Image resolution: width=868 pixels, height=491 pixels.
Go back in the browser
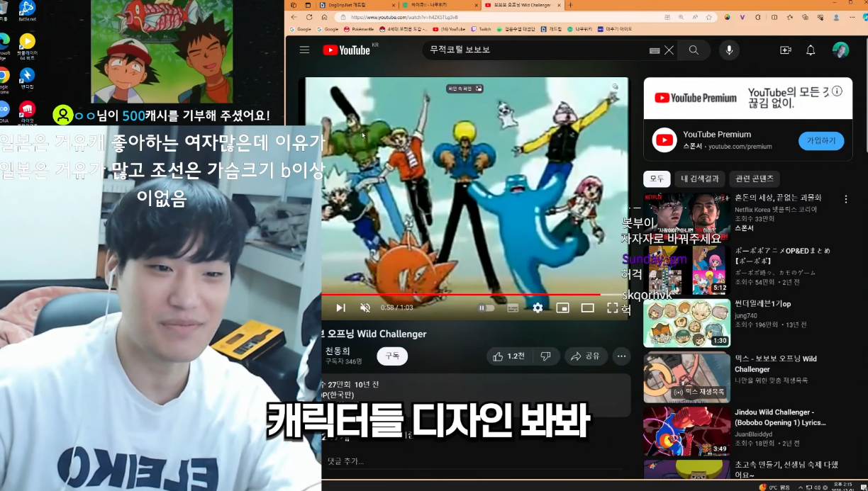pyautogui.click(x=295, y=17)
